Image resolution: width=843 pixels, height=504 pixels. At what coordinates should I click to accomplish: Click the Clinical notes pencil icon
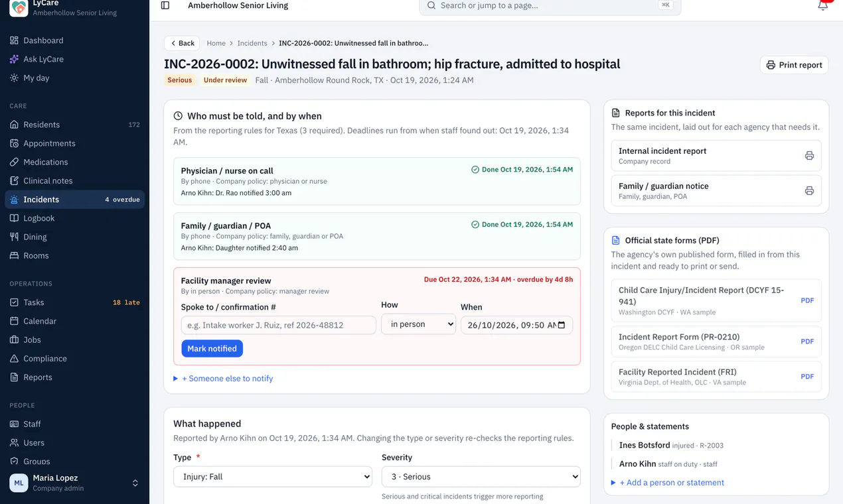(14, 180)
